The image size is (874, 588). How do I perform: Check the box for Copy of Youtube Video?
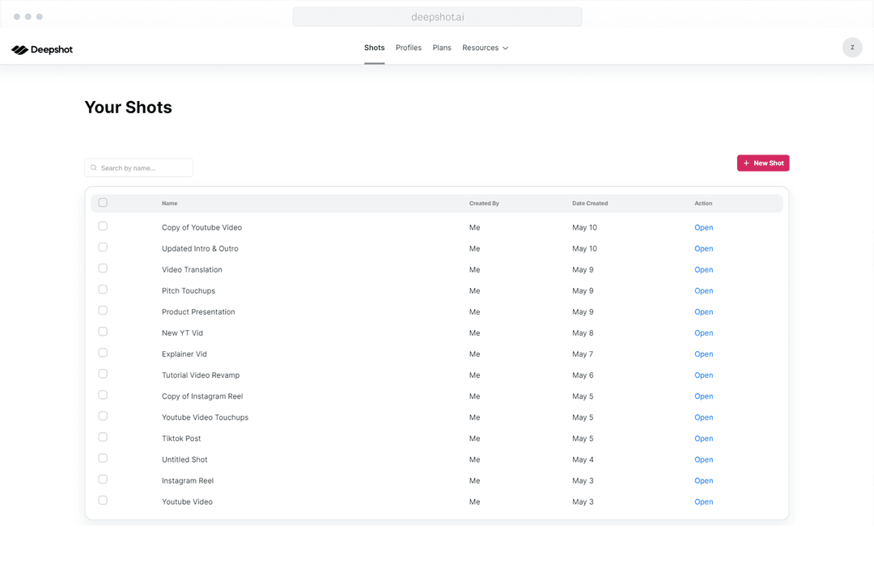tap(103, 226)
